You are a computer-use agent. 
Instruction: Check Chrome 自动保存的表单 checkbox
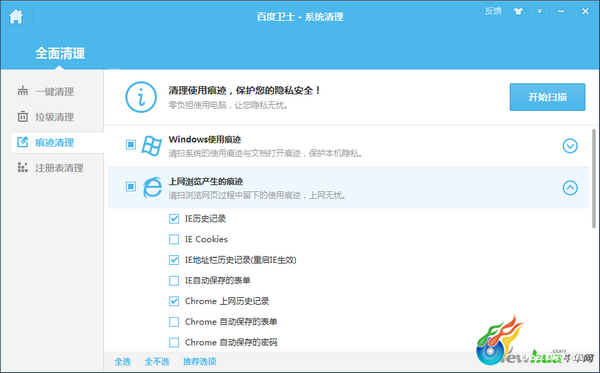pyautogui.click(x=174, y=322)
